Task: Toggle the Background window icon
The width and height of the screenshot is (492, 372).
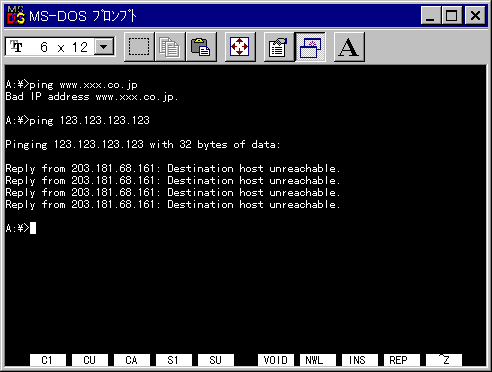Action: [x=310, y=47]
